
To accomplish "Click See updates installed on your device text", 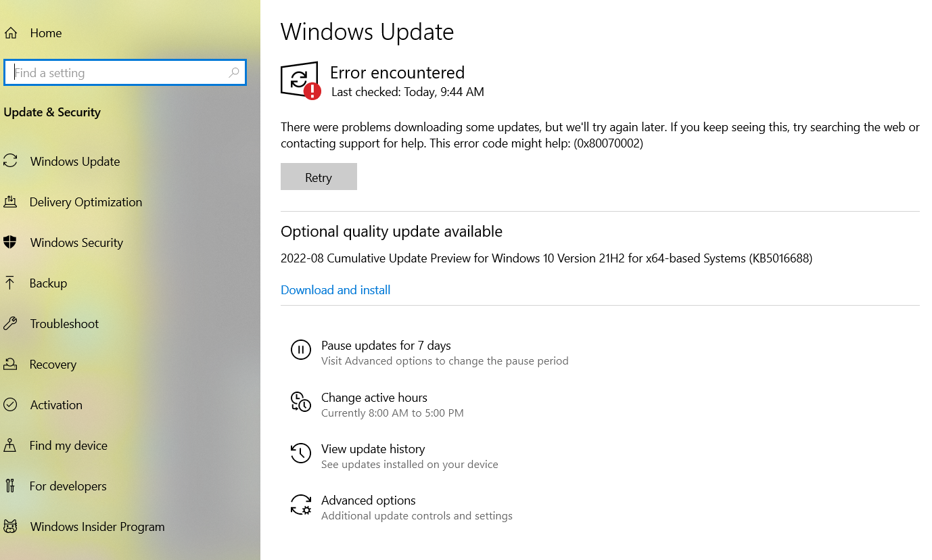I will [409, 464].
